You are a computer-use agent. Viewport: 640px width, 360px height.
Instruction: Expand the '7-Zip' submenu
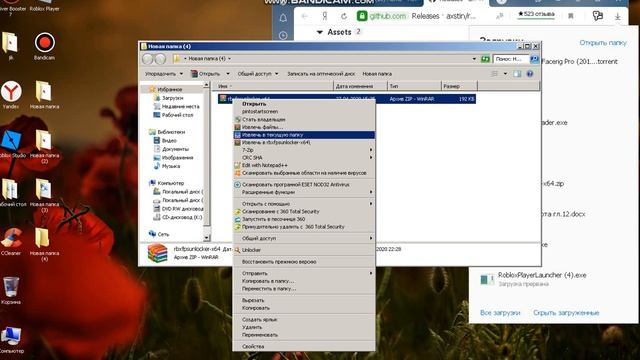coord(304,150)
